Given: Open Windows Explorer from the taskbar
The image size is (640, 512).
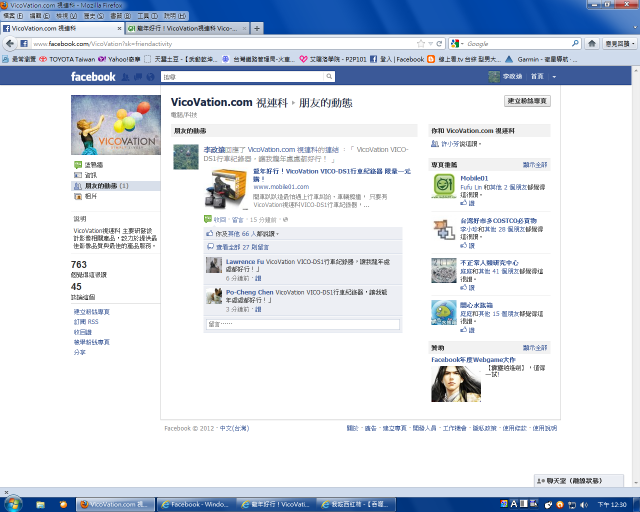Looking at the screenshot, I should coord(40,504).
